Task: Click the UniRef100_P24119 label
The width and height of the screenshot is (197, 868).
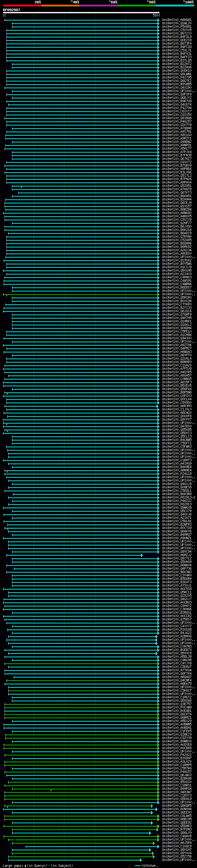Action: coord(176,474)
